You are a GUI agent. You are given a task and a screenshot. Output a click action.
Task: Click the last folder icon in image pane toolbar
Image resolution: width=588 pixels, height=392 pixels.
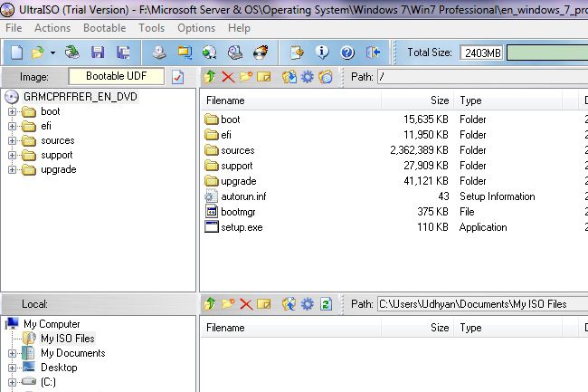click(x=326, y=77)
